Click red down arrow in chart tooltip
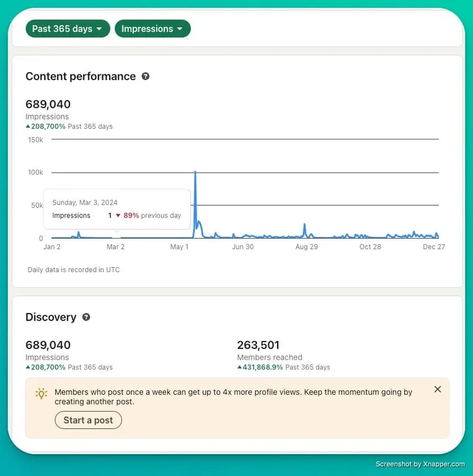This screenshot has width=473, height=476. point(118,216)
